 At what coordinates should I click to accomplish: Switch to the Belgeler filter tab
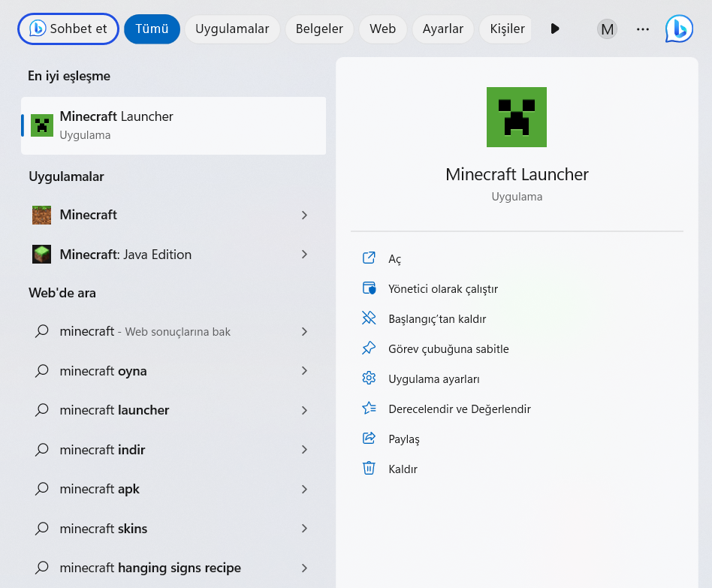pyautogui.click(x=319, y=29)
